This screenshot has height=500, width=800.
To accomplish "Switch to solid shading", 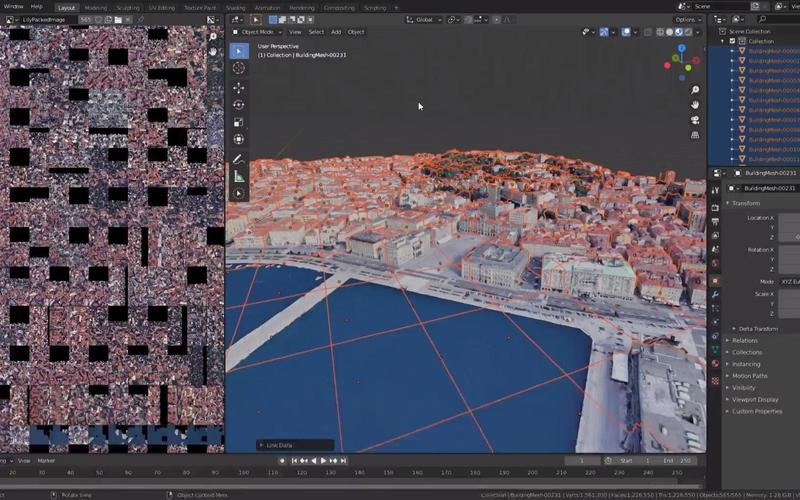I will 669,32.
